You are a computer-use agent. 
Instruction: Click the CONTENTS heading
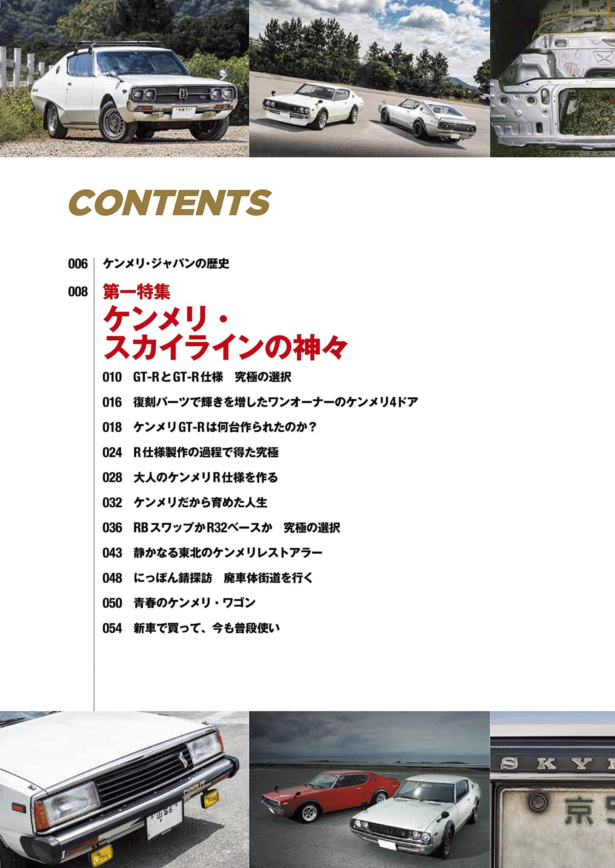tap(169, 203)
